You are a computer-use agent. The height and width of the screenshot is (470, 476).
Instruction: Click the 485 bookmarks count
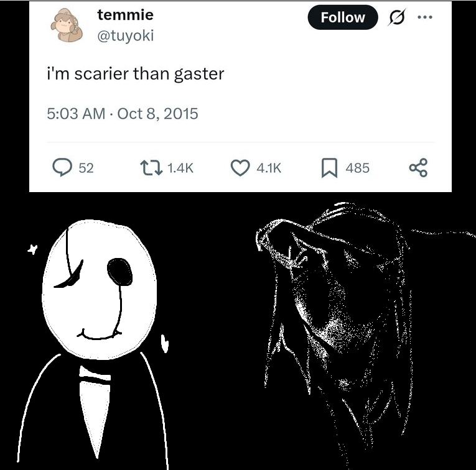(358, 168)
